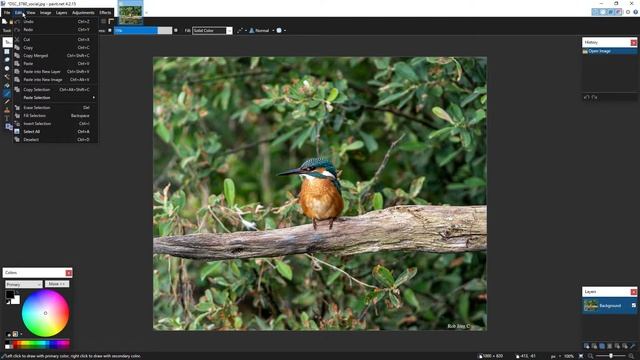Close the Colors panel

pyautogui.click(x=69, y=273)
